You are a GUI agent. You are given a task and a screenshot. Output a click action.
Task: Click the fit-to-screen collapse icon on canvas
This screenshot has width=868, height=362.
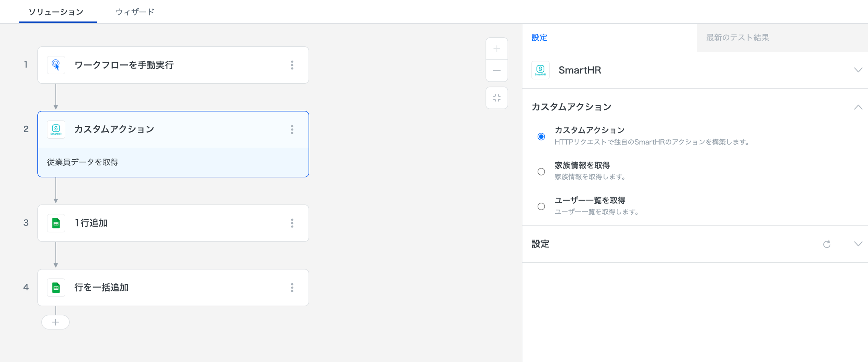[497, 98]
